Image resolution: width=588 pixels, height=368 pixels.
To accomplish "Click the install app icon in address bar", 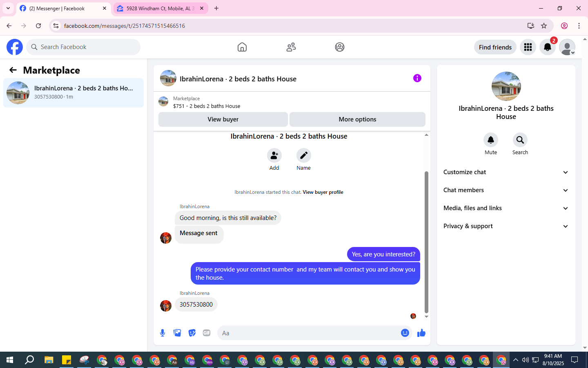I will [531, 26].
